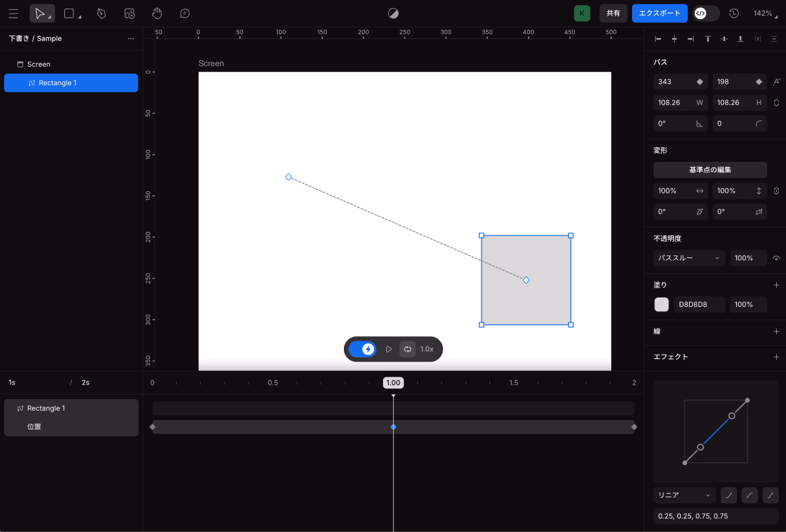Toggle scale proportion lock in 変形
Viewport: 786px width, 532px height.
[x=776, y=191]
